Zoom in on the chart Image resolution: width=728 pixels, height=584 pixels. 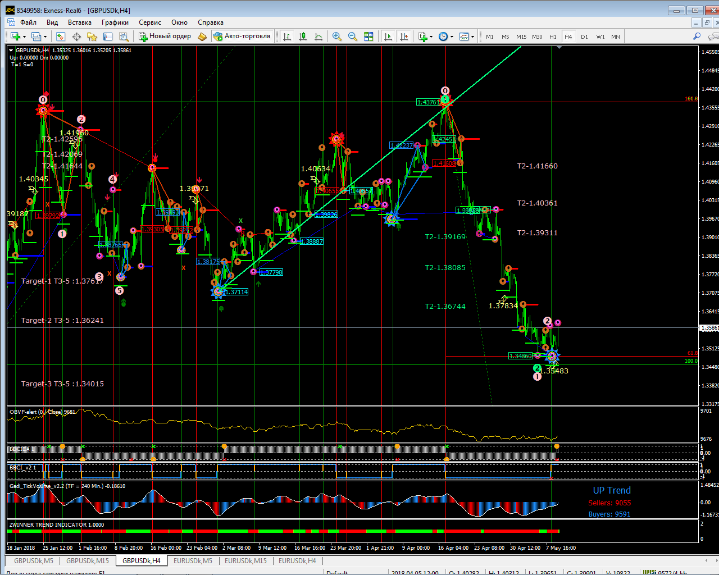pos(337,36)
